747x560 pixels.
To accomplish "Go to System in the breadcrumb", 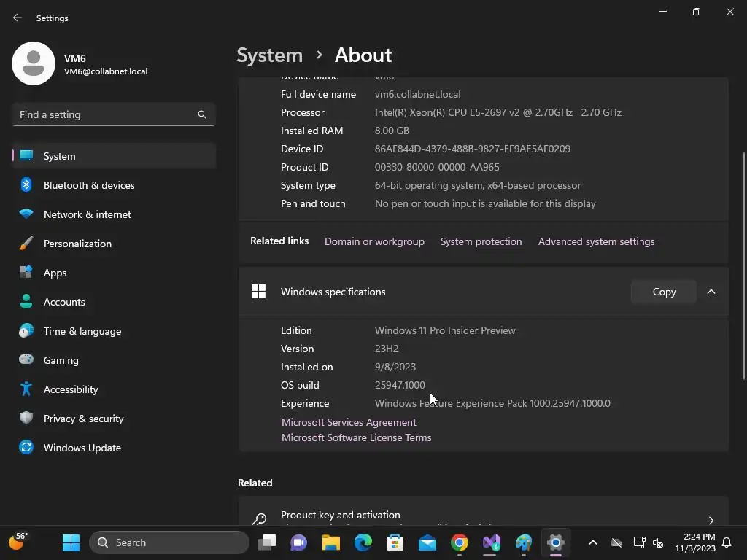I will coord(270,55).
